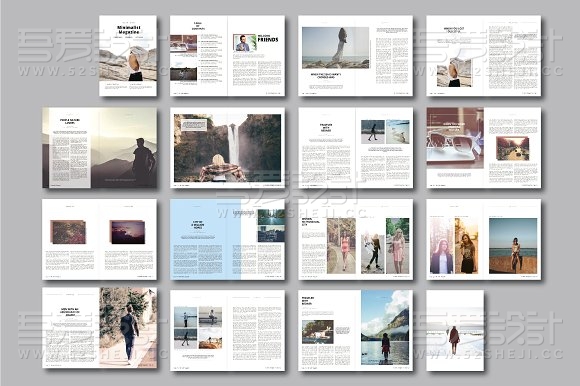Click the back cover single page
Image resolution: width=580 pixels, height=386 pixels.
pos(455,331)
